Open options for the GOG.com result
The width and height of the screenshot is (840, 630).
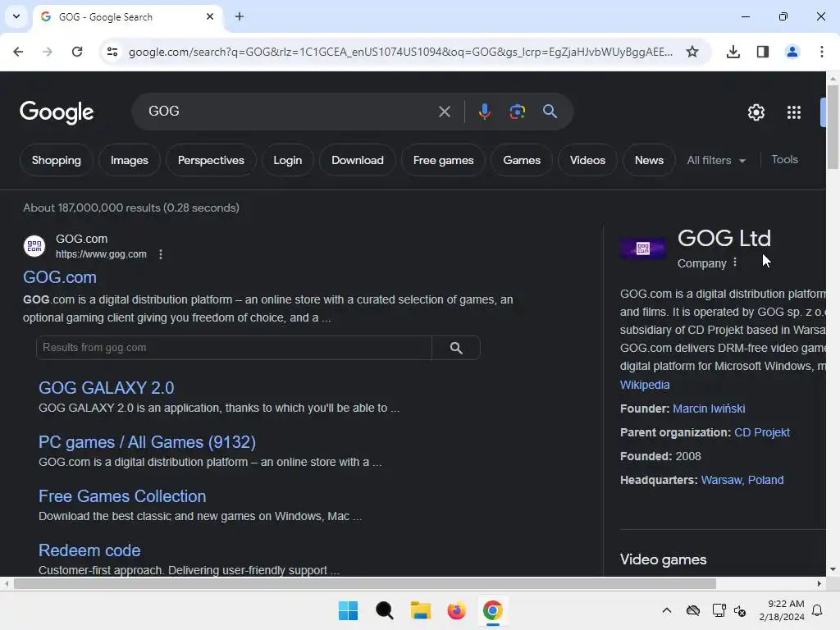tap(161, 254)
